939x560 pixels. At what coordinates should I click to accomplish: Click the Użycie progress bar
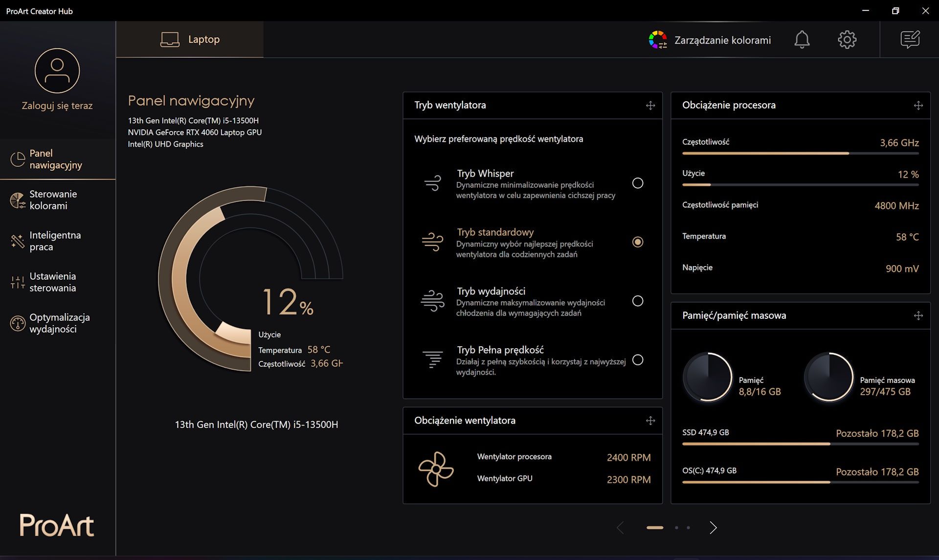(801, 185)
